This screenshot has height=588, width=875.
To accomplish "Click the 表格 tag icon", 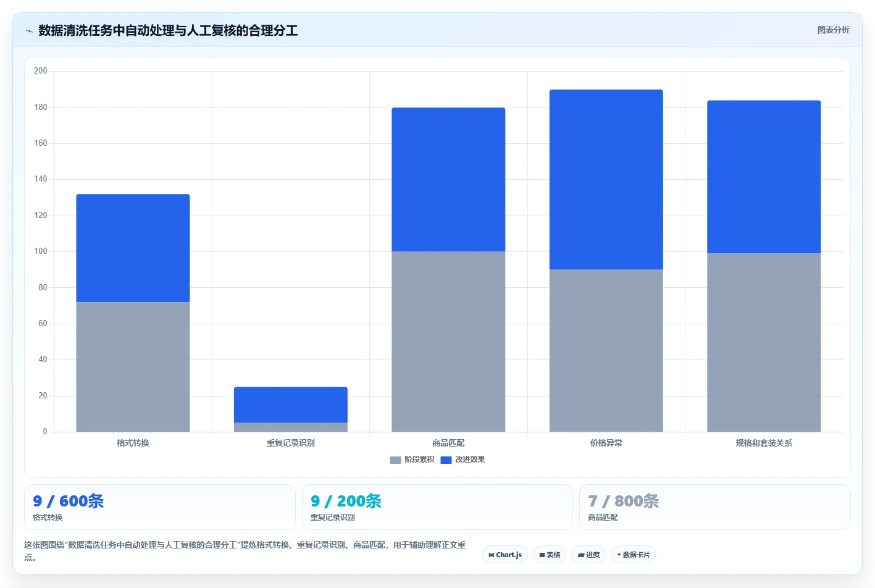I will [x=542, y=555].
